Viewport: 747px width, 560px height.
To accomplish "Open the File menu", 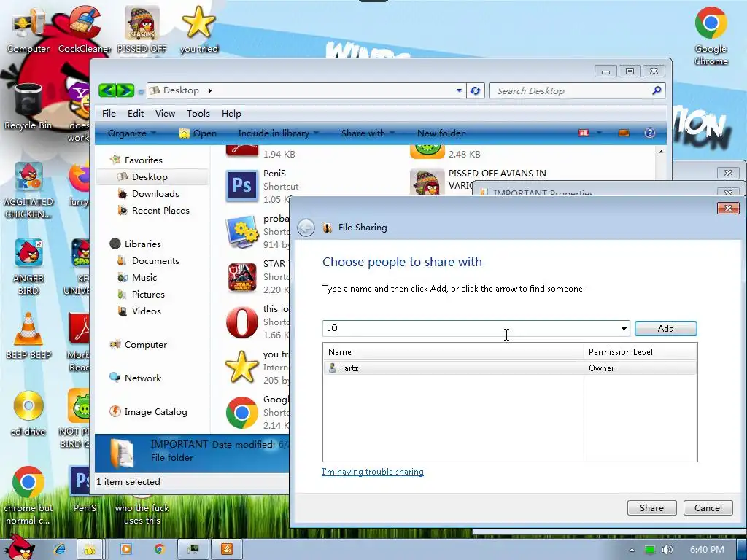I will [x=109, y=113].
